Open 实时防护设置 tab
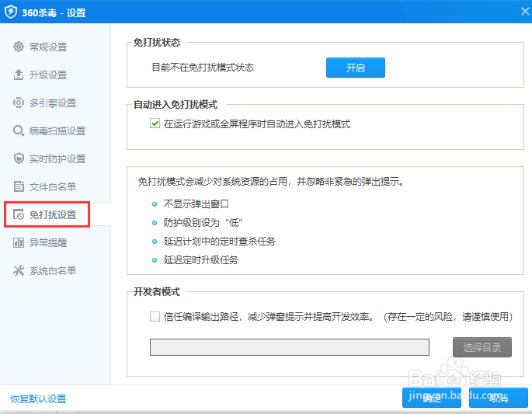532x414 pixels. tap(57, 158)
